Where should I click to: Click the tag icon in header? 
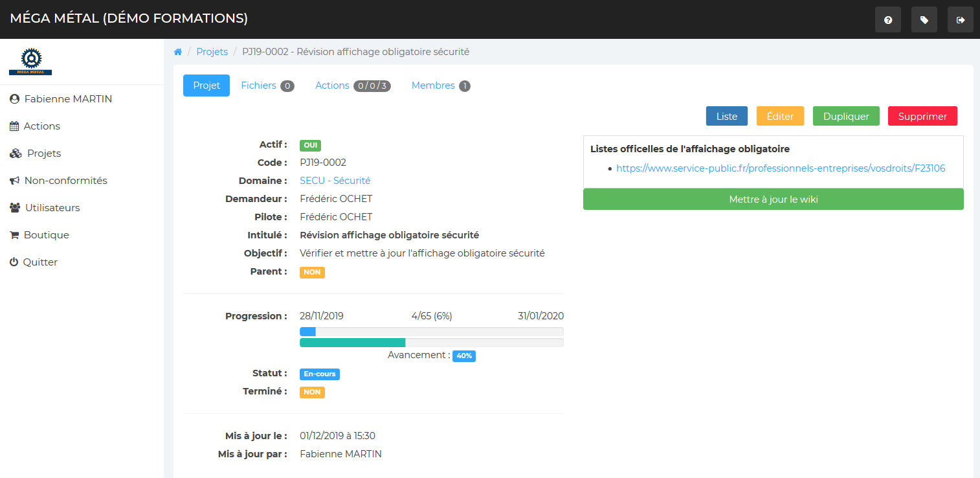click(x=924, y=20)
